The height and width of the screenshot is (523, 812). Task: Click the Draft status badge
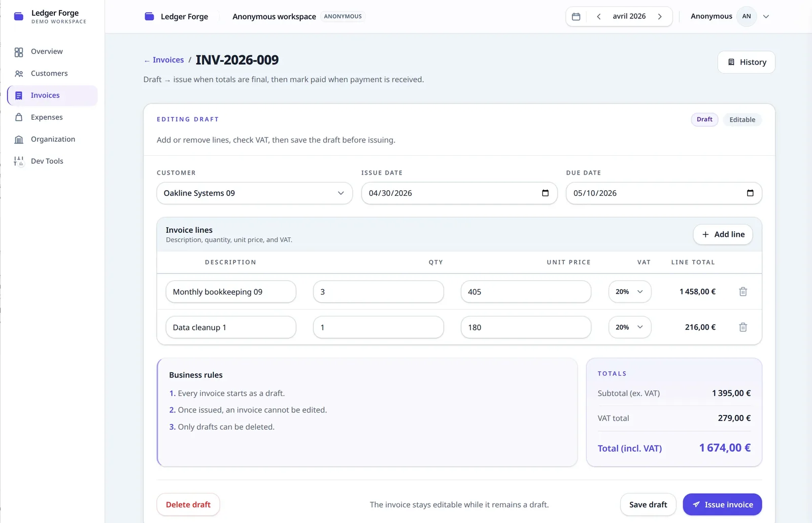point(704,120)
